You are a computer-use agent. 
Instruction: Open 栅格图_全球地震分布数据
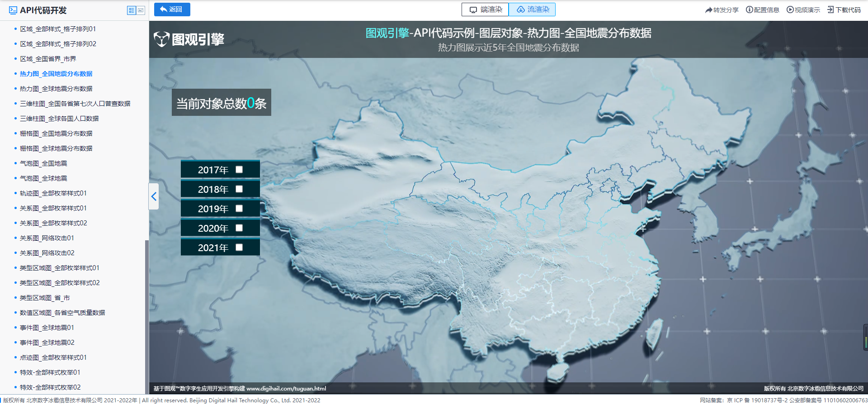click(56, 148)
